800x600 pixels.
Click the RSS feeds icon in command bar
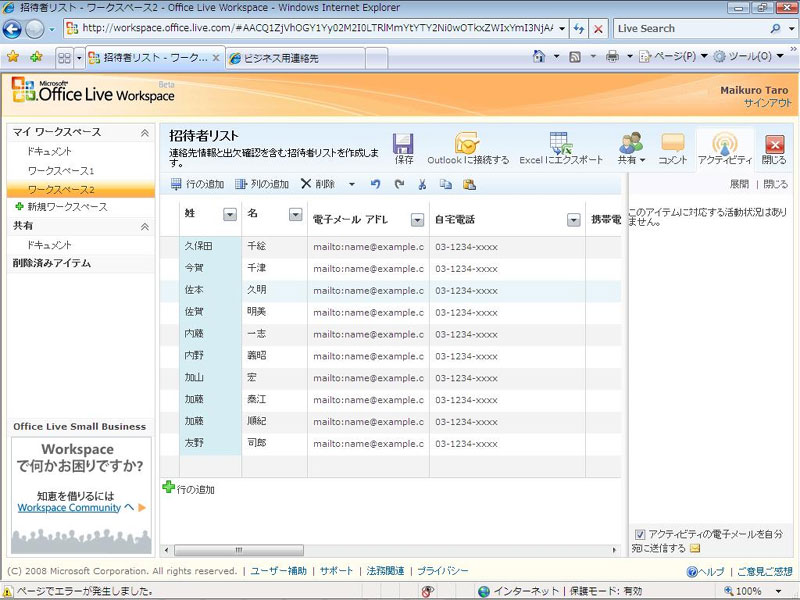575,57
